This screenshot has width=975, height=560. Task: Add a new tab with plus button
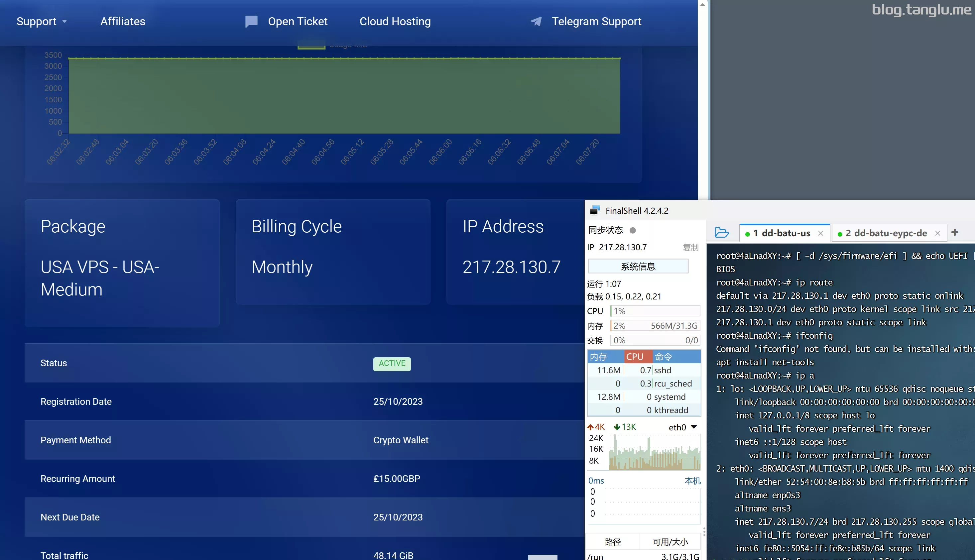pos(955,232)
